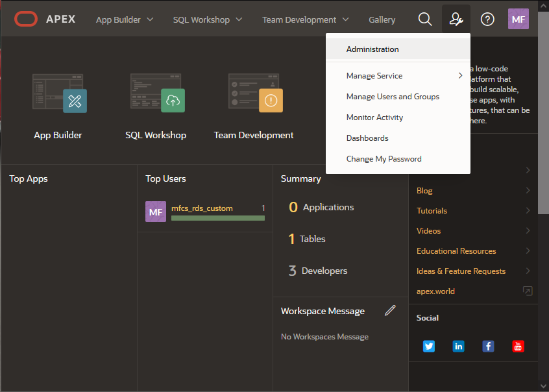
Task: Open the SQL Workshop tile icon
Action: pyautogui.click(x=158, y=93)
